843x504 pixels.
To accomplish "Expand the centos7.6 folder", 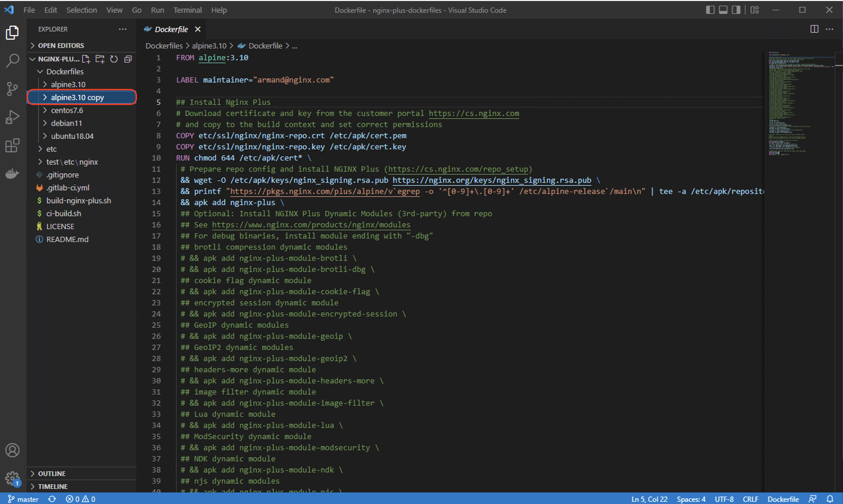I will pyautogui.click(x=82, y=110).
